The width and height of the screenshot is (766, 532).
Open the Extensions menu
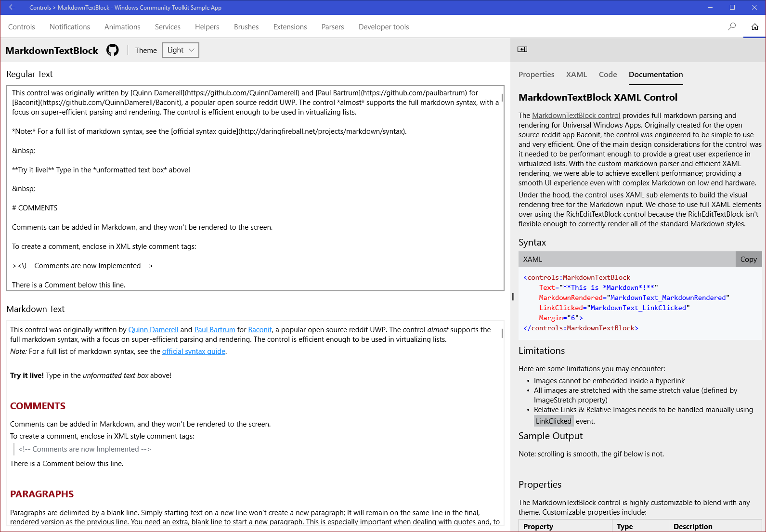290,27
